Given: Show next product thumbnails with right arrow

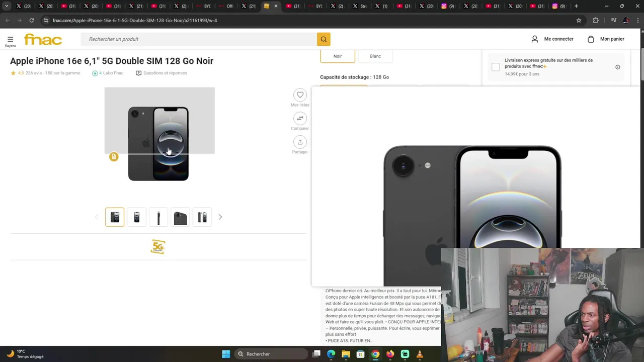Looking at the screenshot, I should click(220, 217).
